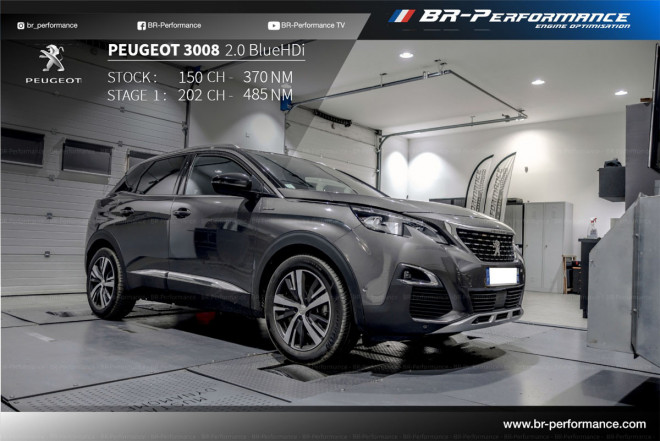Click the Instagram icon in top bar
Image resolution: width=660 pixels, height=441 pixels.
click(21, 25)
